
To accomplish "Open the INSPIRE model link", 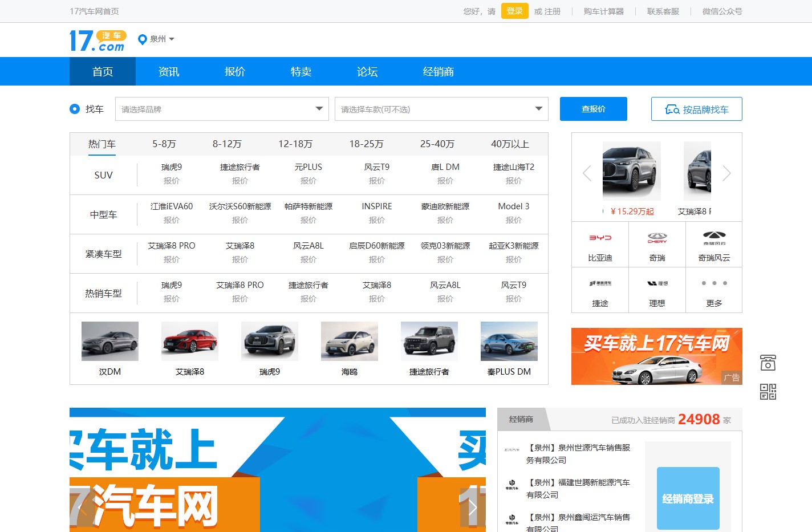I will coord(377,206).
